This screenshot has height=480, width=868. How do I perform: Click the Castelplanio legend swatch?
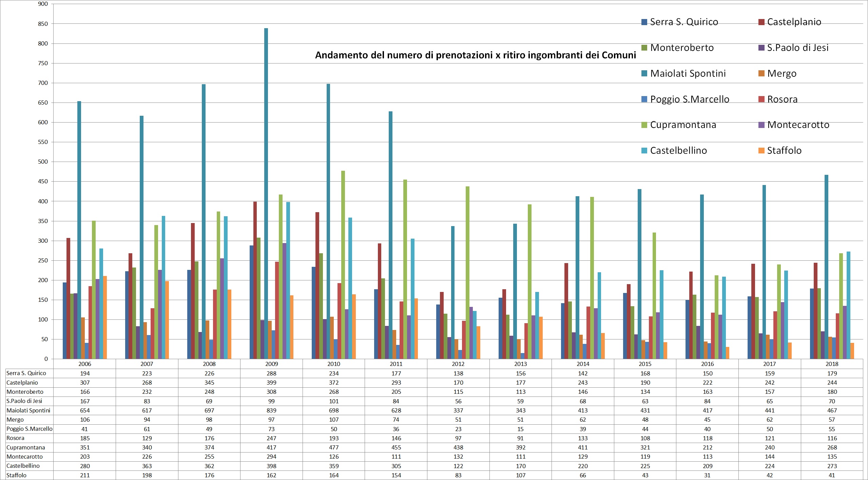(x=761, y=22)
